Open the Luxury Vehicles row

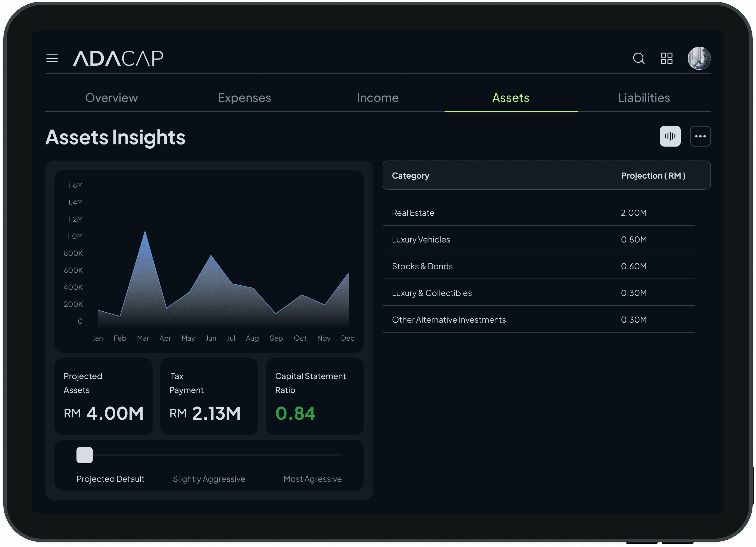click(x=538, y=239)
